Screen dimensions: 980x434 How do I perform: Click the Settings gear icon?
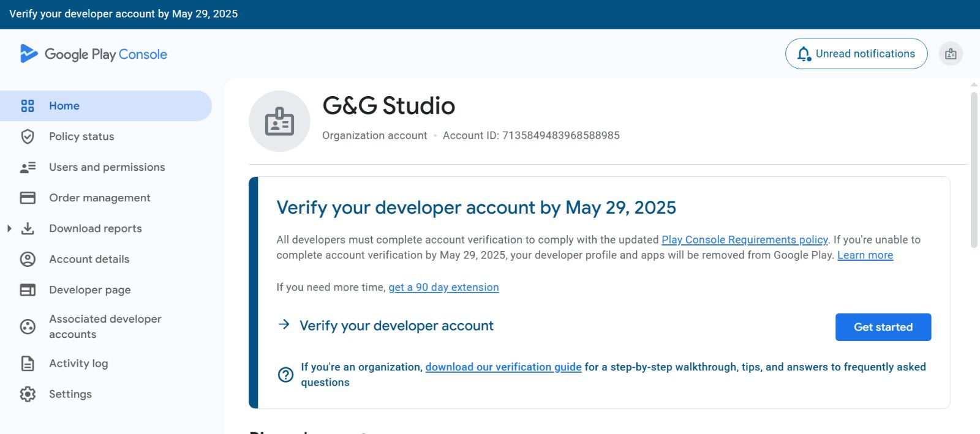[x=28, y=394]
